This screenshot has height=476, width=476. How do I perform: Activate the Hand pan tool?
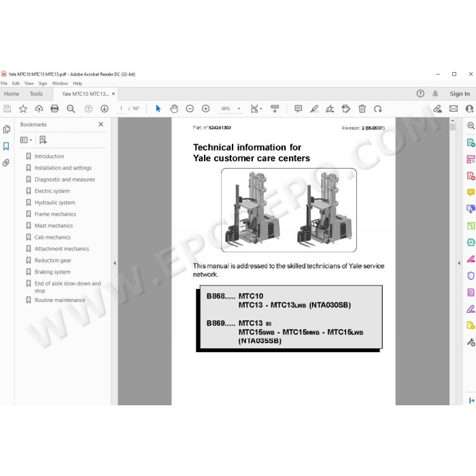[x=174, y=109]
